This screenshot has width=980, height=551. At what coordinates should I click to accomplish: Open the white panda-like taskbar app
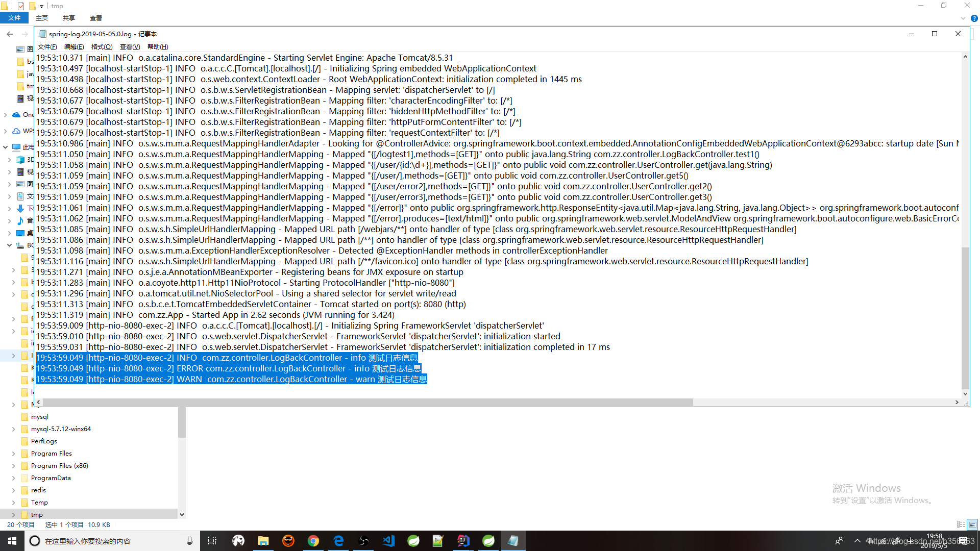coord(238,541)
